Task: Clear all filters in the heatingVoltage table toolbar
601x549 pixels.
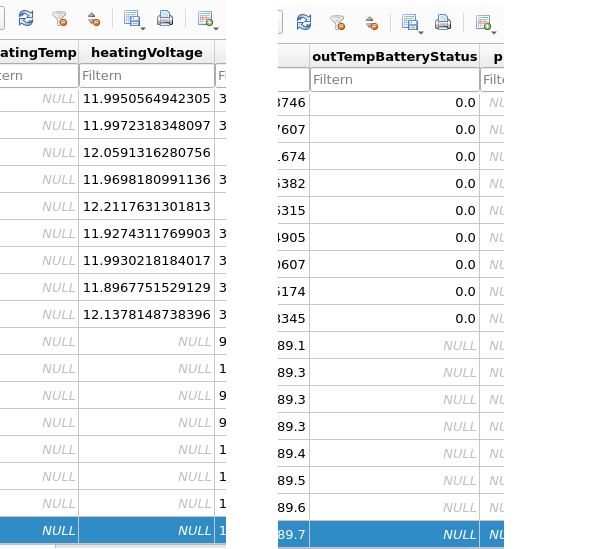Action: [59, 19]
